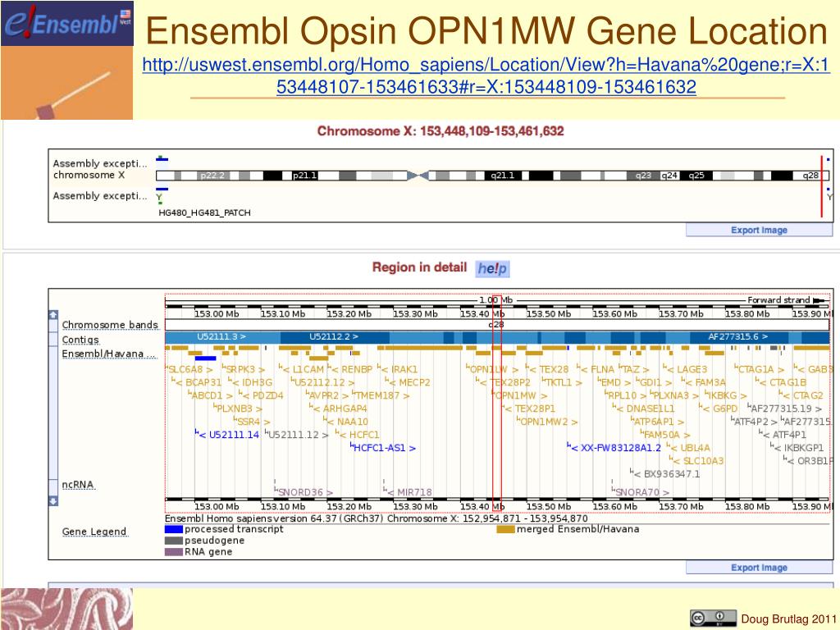Image resolution: width=840 pixels, height=630 pixels.
Task: Select the FLNA gene label
Action: (596, 369)
